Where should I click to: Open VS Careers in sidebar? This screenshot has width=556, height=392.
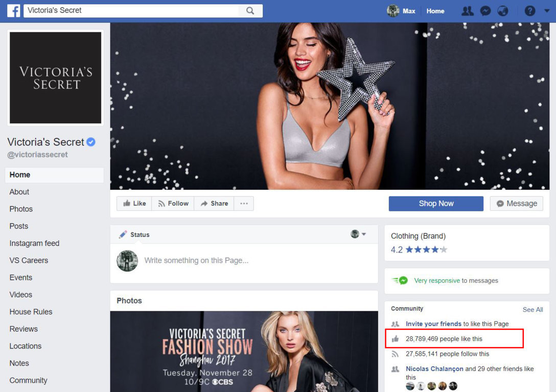click(29, 260)
